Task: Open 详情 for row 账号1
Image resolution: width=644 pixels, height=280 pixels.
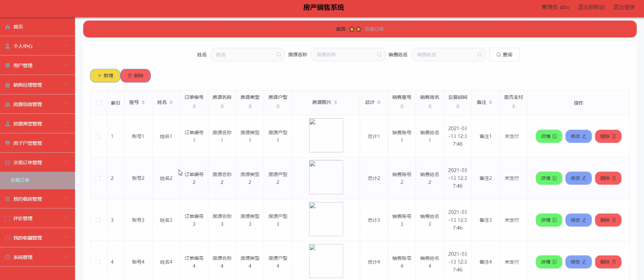Action: point(549,136)
